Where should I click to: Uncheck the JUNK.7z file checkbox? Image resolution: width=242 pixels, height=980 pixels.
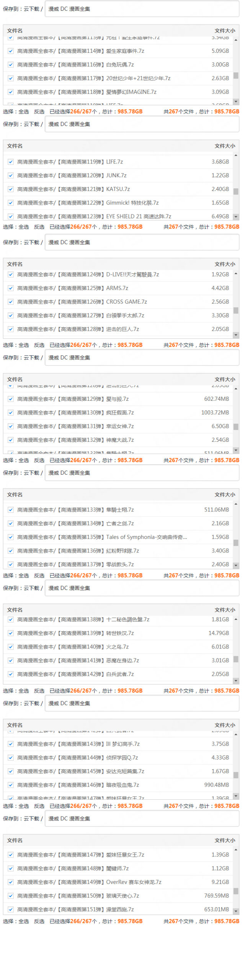[11, 175]
